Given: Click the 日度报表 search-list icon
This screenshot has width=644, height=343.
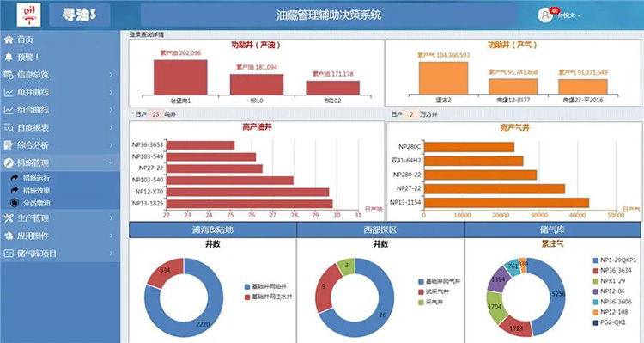Looking at the screenshot, I should (x=9, y=127).
